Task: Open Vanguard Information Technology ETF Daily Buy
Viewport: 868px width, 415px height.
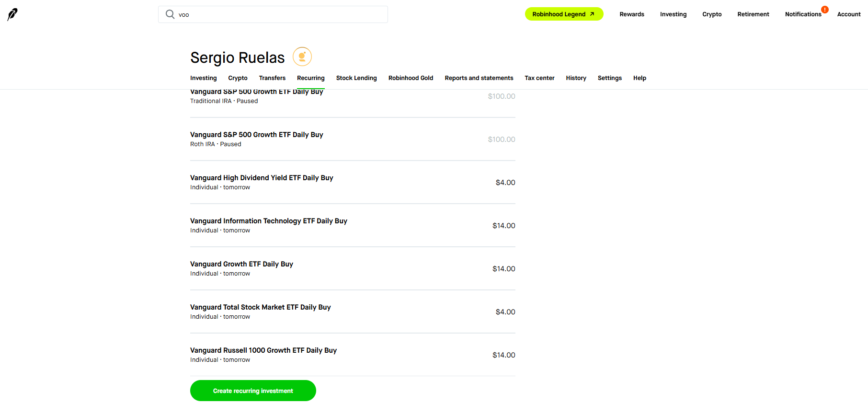Action: tap(353, 225)
